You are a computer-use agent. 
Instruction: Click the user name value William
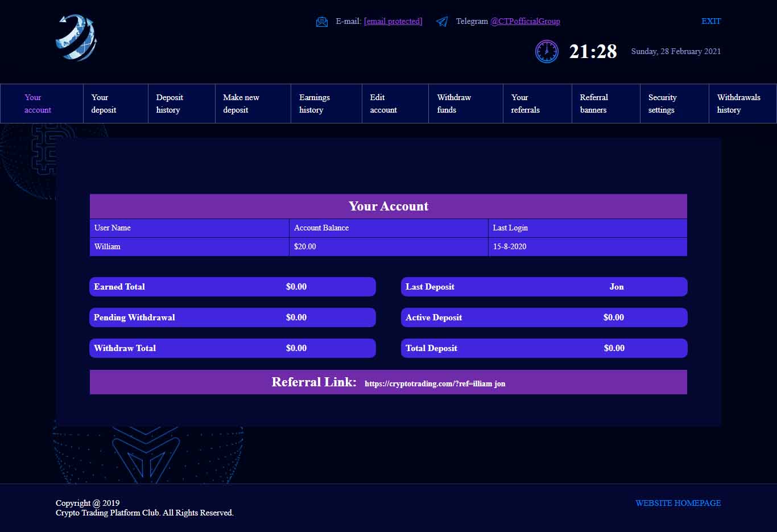point(108,246)
